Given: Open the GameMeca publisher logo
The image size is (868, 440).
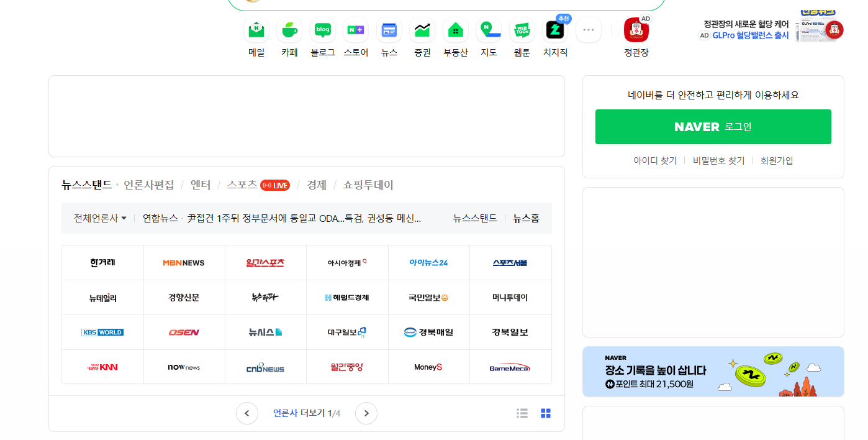Looking at the screenshot, I should coord(510,367).
